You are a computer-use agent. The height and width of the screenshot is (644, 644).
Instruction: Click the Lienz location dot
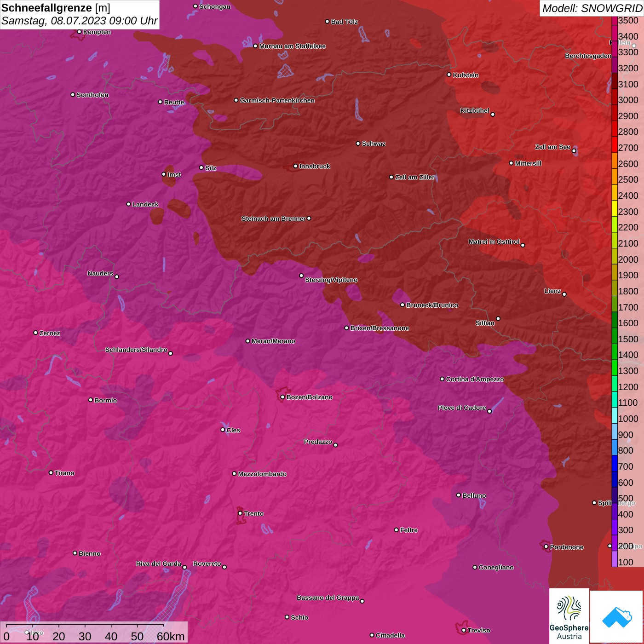pos(564,294)
